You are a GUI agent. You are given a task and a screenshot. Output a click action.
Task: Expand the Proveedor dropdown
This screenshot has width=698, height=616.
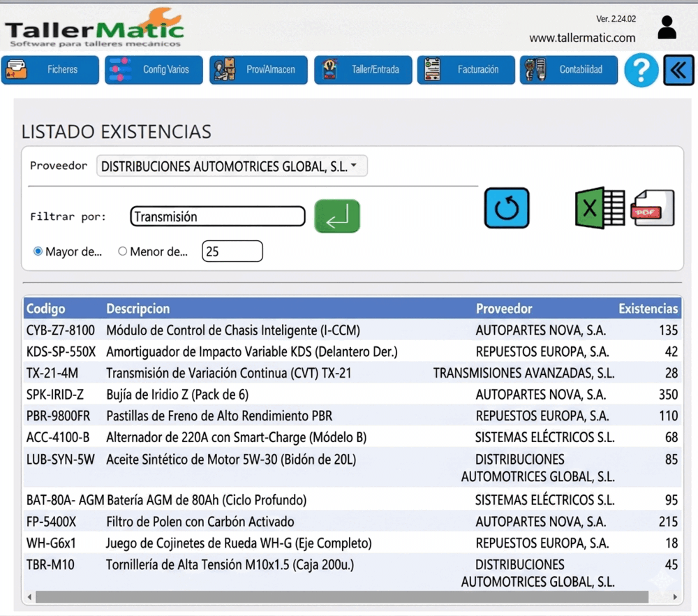tap(232, 166)
